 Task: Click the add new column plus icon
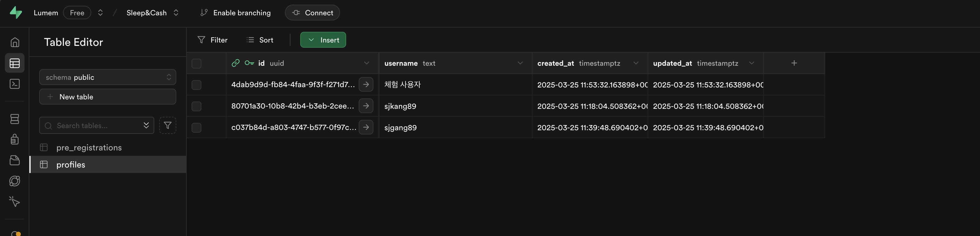coord(794,63)
